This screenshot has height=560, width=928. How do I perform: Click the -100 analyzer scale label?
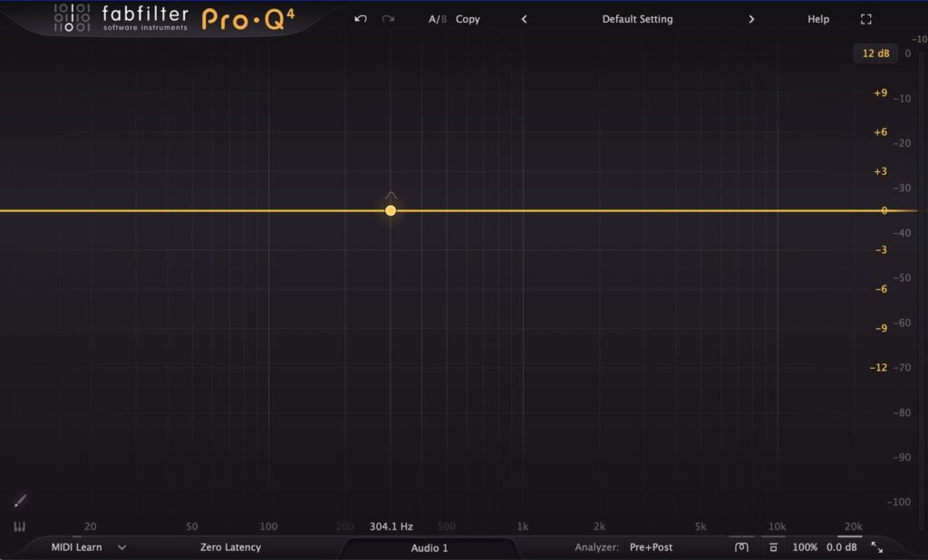tap(899, 502)
